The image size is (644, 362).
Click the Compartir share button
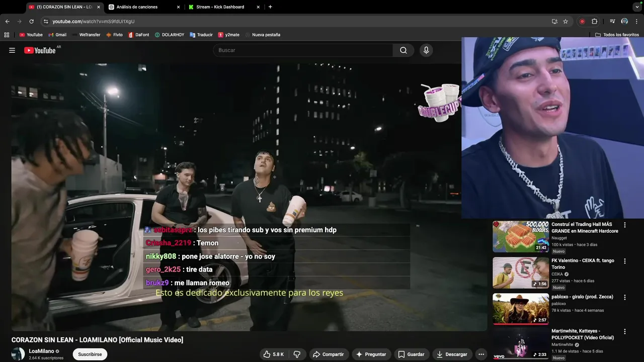(328, 354)
